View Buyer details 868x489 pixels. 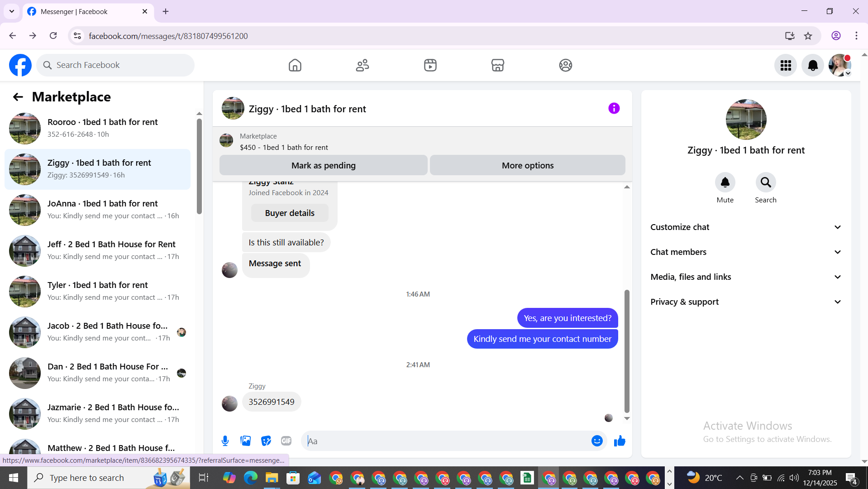click(x=290, y=213)
